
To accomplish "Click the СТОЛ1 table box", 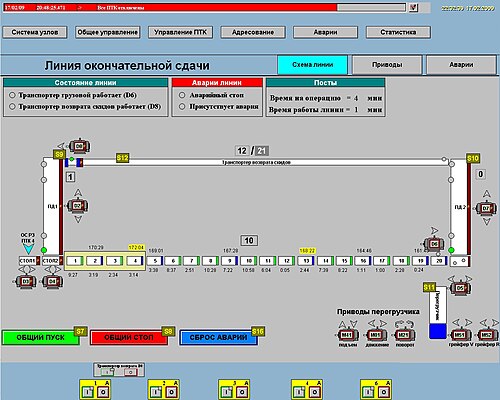I will click(x=29, y=261).
